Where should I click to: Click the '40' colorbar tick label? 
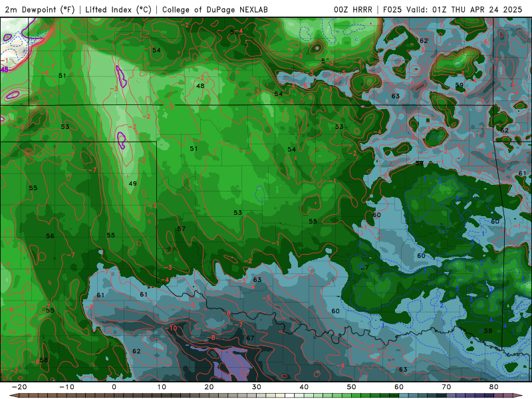(x=304, y=387)
